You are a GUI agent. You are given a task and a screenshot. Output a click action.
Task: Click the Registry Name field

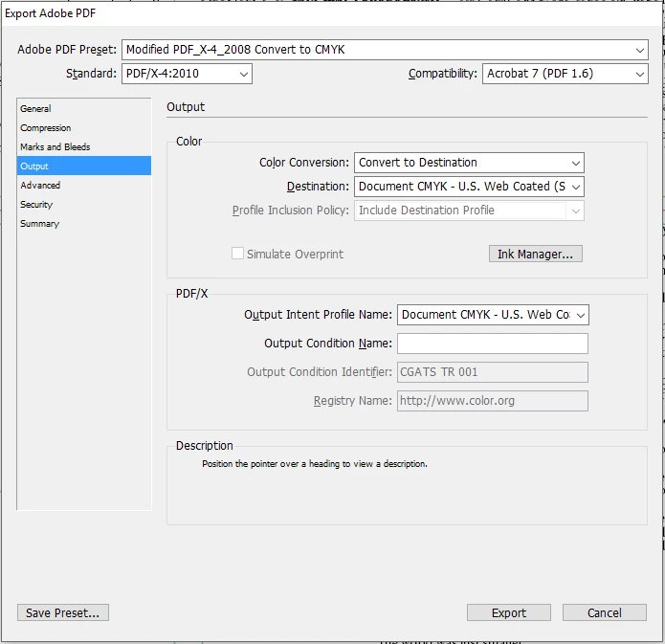pyautogui.click(x=493, y=401)
